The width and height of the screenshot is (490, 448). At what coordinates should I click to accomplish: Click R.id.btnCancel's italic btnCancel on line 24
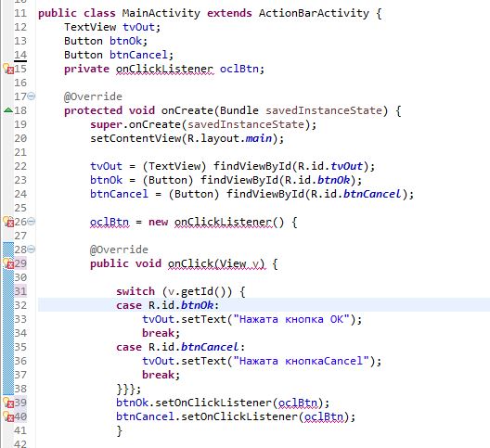click(x=372, y=194)
